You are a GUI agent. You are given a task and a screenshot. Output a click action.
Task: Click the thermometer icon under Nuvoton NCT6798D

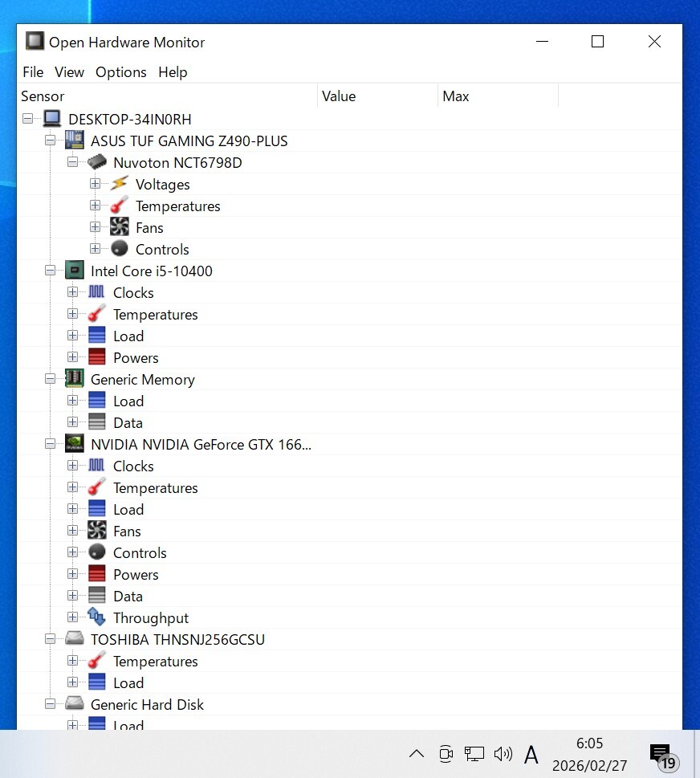[x=119, y=206]
